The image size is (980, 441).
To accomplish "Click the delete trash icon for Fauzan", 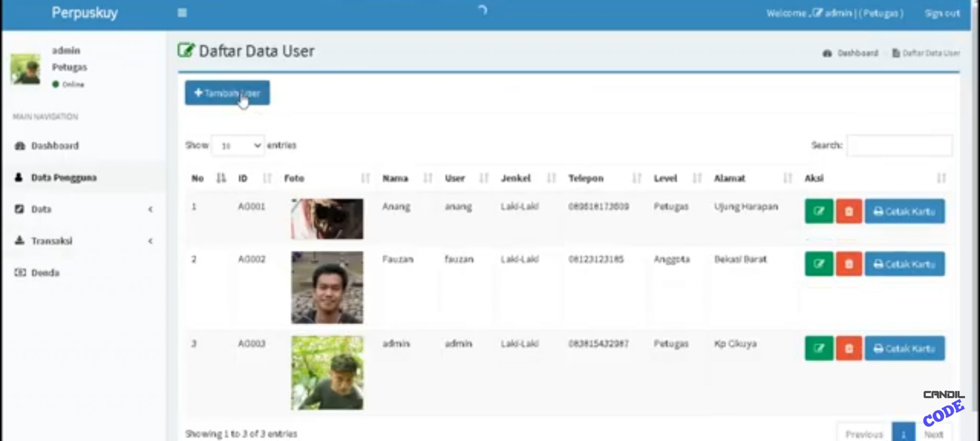I will [x=849, y=264].
